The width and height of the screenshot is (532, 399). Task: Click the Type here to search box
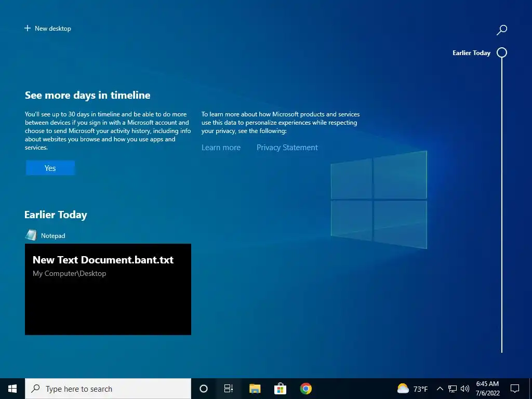tap(108, 389)
